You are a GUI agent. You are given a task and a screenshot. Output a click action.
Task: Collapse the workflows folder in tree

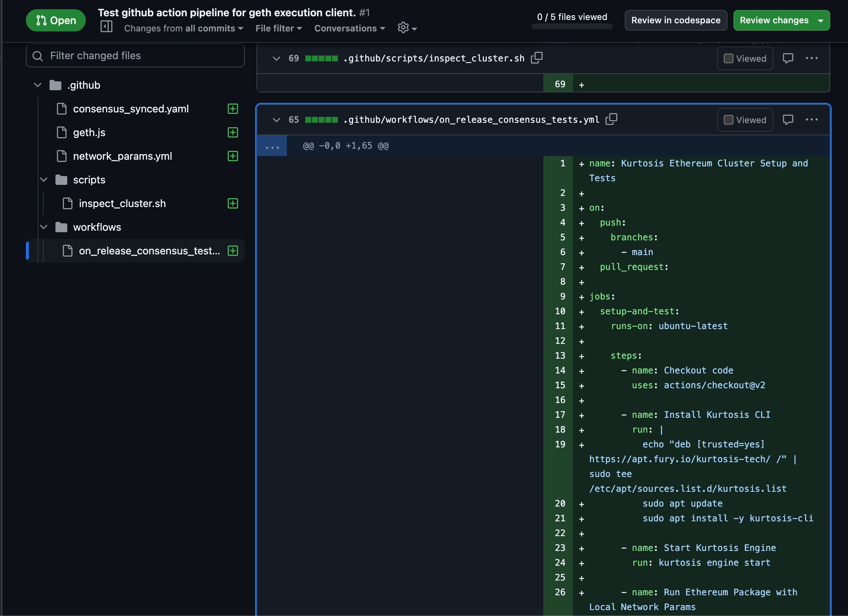pos(43,227)
